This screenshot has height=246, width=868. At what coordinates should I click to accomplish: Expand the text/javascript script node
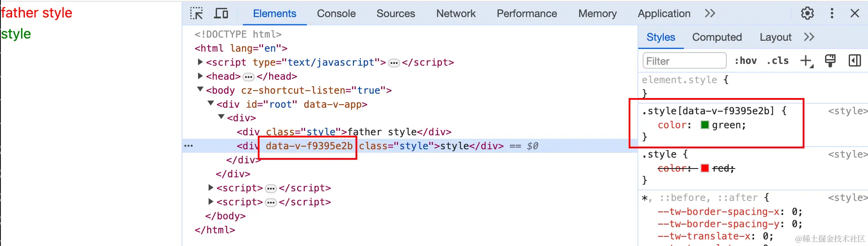(200, 62)
